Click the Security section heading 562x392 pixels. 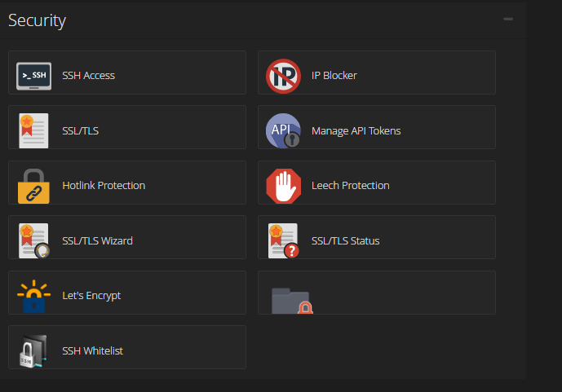(38, 20)
